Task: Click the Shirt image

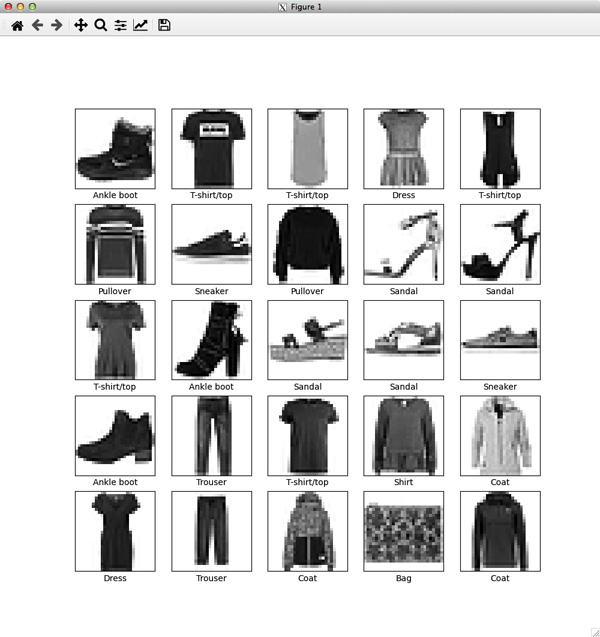Action: point(404,436)
